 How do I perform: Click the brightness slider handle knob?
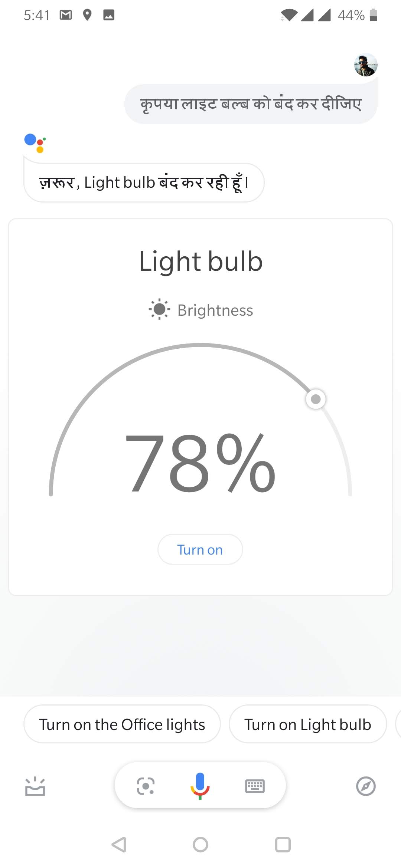pyautogui.click(x=316, y=399)
